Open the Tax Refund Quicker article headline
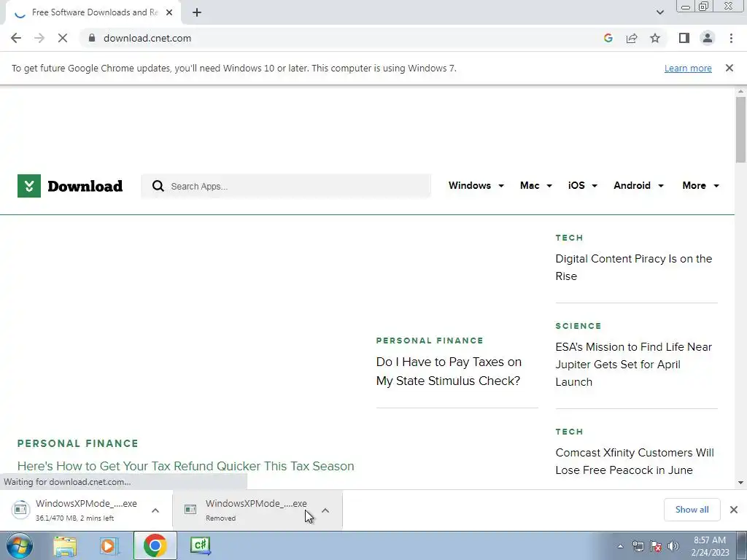The image size is (747, 560). (x=186, y=466)
